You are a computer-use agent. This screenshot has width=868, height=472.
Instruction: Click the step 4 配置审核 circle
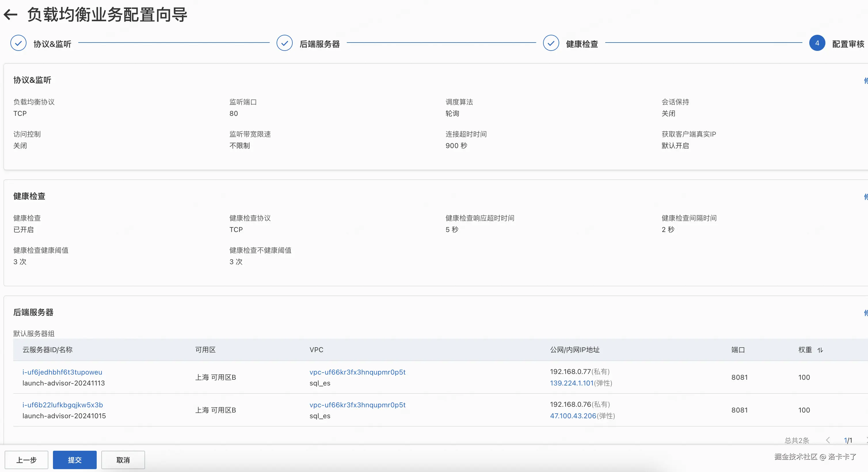817,43
